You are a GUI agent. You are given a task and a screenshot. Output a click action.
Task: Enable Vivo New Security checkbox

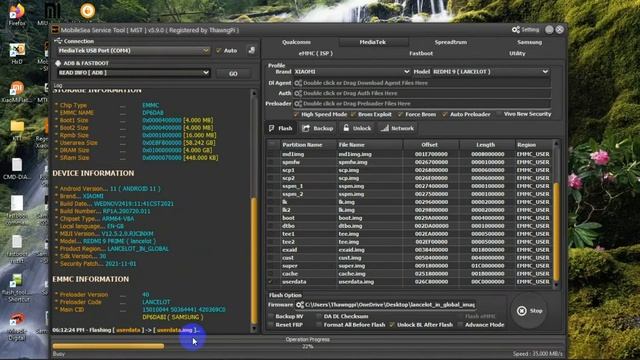[x=499, y=114]
